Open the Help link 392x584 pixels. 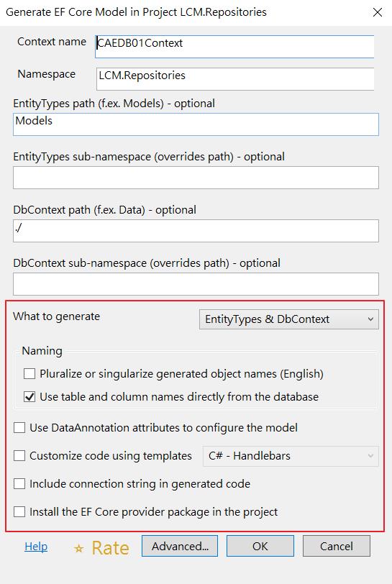pos(36,547)
